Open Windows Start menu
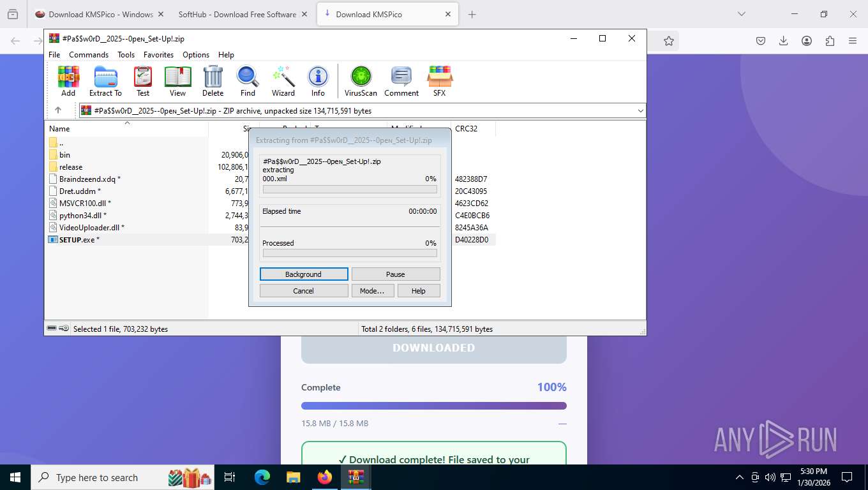 click(x=15, y=477)
